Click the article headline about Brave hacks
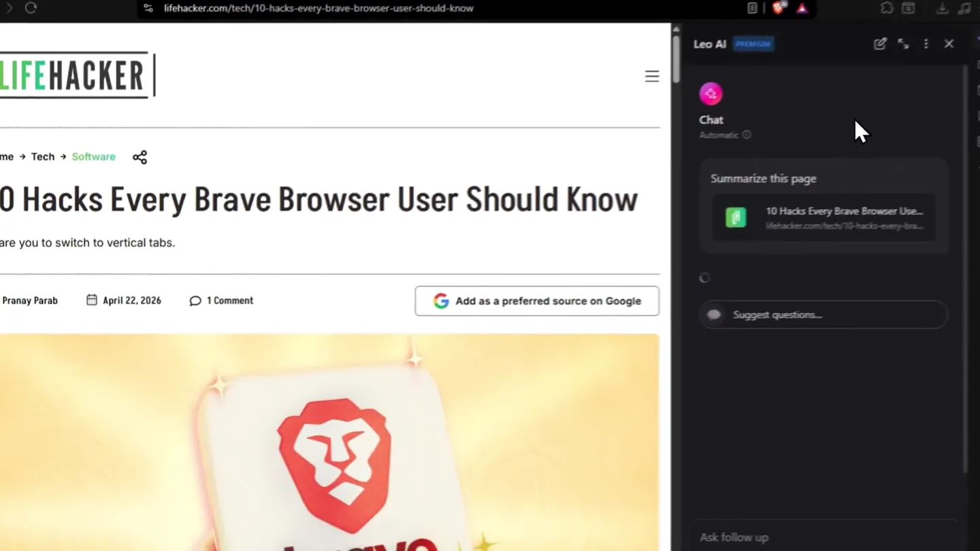The height and width of the screenshot is (551, 980). point(318,199)
